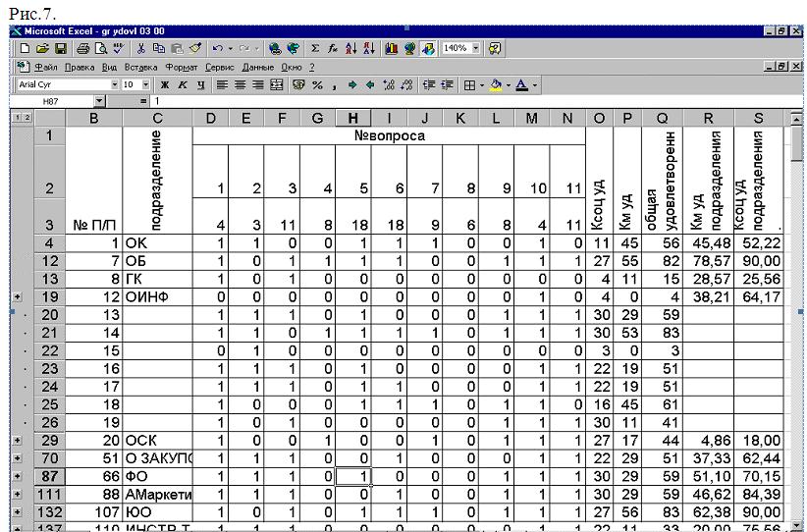Screen dimensions: 807x532
Task: Expand the outline group at row 29
Action: (x=18, y=441)
